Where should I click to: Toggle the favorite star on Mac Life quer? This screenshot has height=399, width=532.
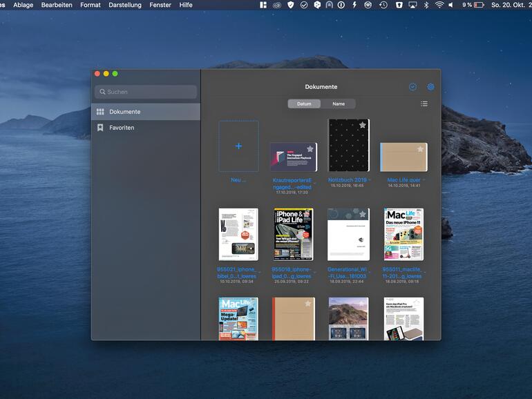click(420, 149)
